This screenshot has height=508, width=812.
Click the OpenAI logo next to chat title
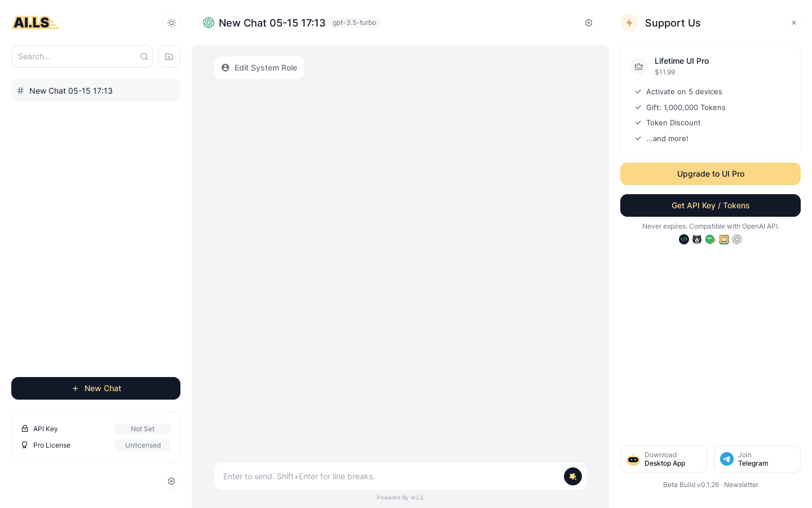point(209,23)
